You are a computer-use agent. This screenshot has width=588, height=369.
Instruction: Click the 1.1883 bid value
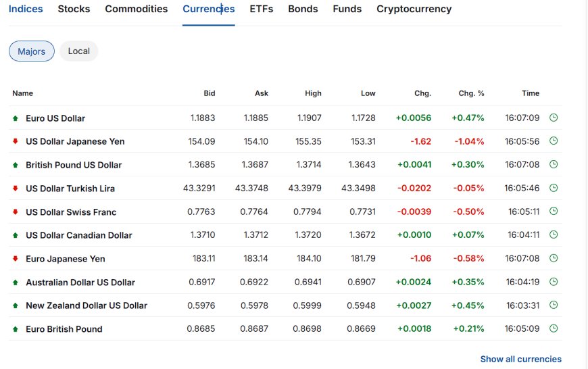coord(203,118)
